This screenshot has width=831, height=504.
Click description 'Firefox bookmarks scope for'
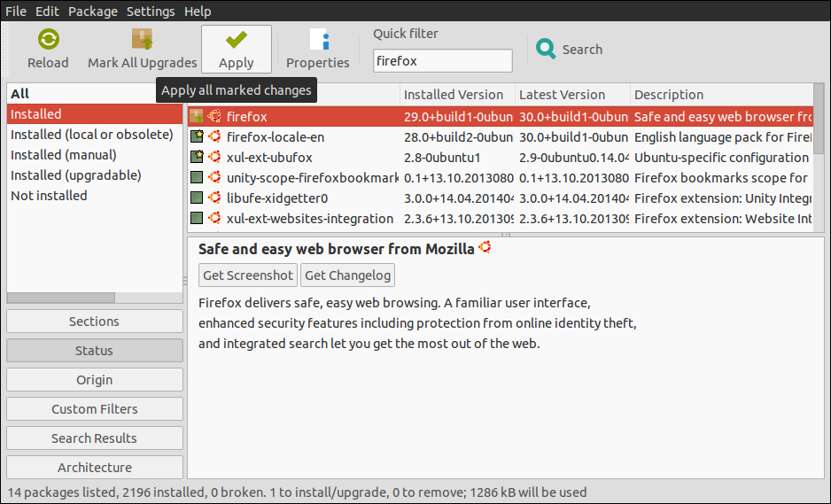(x=721, y=177)
